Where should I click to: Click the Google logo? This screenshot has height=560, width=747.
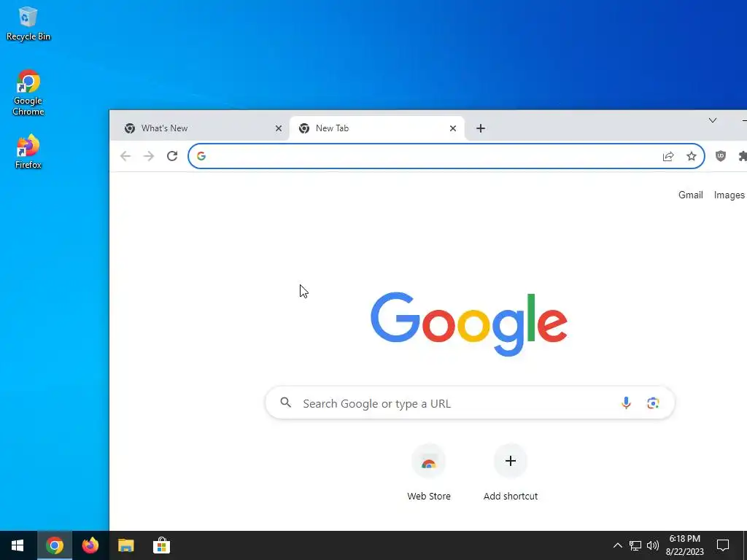point(469,324)
